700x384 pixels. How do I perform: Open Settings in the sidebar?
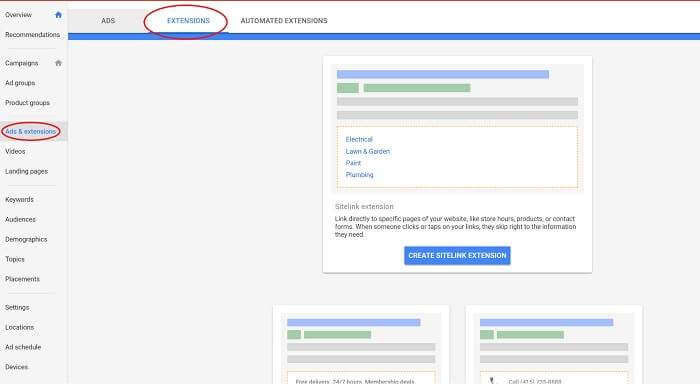click(x=17, y=307)
